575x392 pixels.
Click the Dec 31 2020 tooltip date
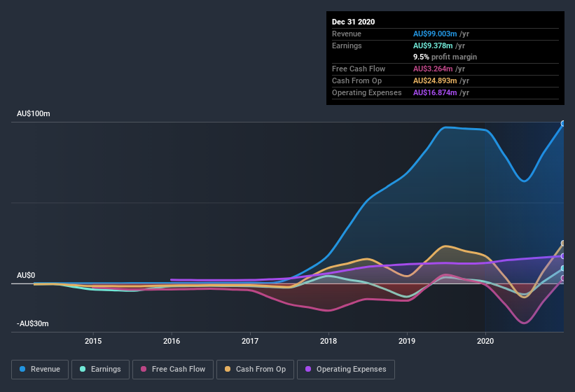click(x=353, y=22)
